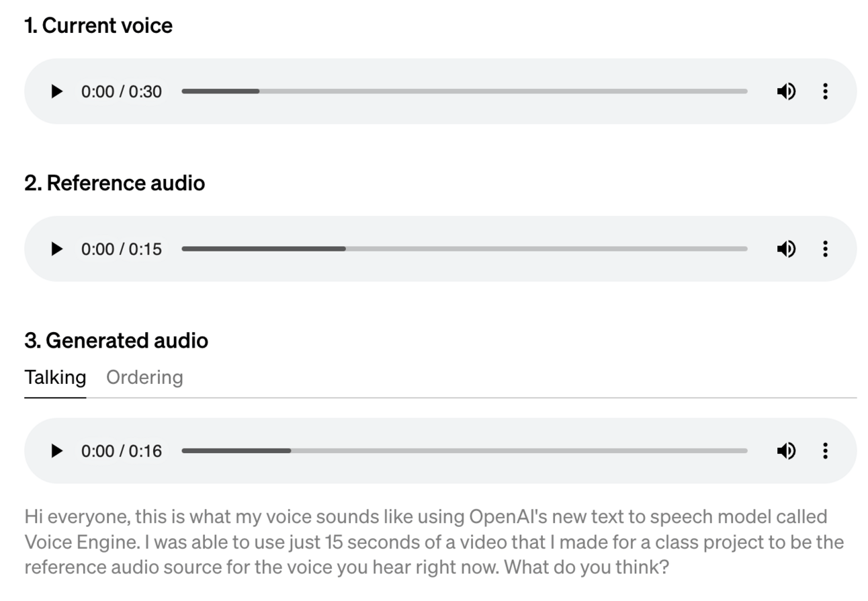Viewport: 868px width, 601px height.
Task: Seek within the Current voice progress bar
Action: pos(464,91)
